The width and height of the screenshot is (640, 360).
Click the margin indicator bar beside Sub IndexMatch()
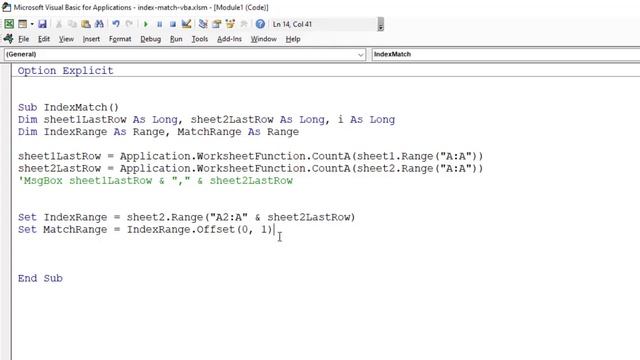6,107
